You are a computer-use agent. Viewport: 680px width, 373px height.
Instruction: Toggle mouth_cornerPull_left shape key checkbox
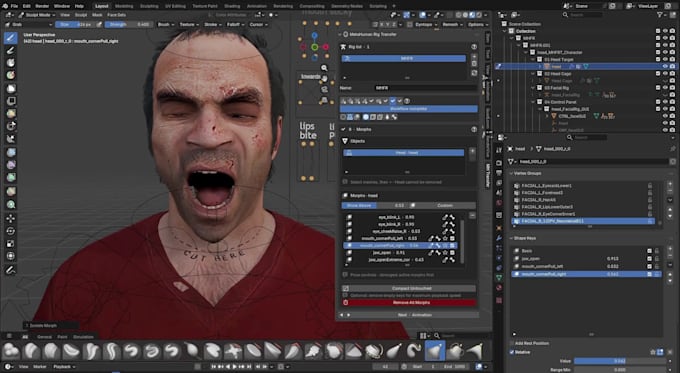(649, 266)
